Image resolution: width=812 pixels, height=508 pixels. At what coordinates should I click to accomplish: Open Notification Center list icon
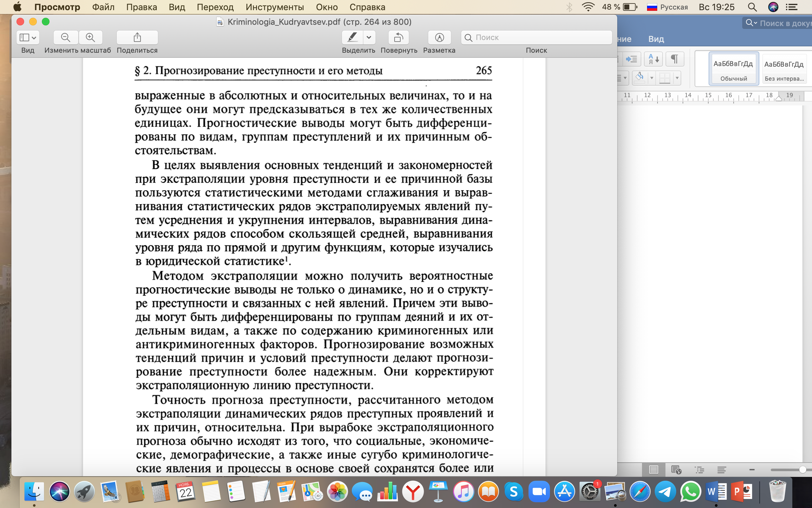click(791, 7)
